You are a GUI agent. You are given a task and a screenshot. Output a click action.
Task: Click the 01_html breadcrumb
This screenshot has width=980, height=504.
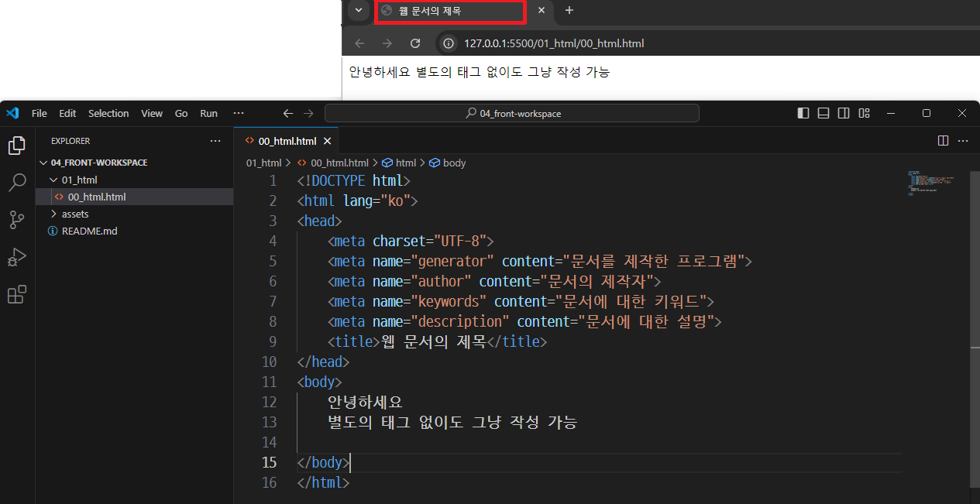click(x=263, y=163)
